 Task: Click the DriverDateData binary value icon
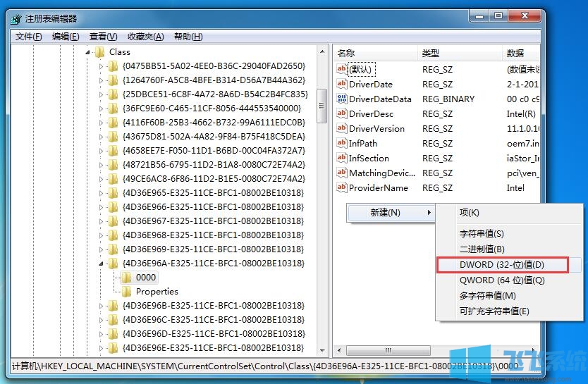point(342,99)
